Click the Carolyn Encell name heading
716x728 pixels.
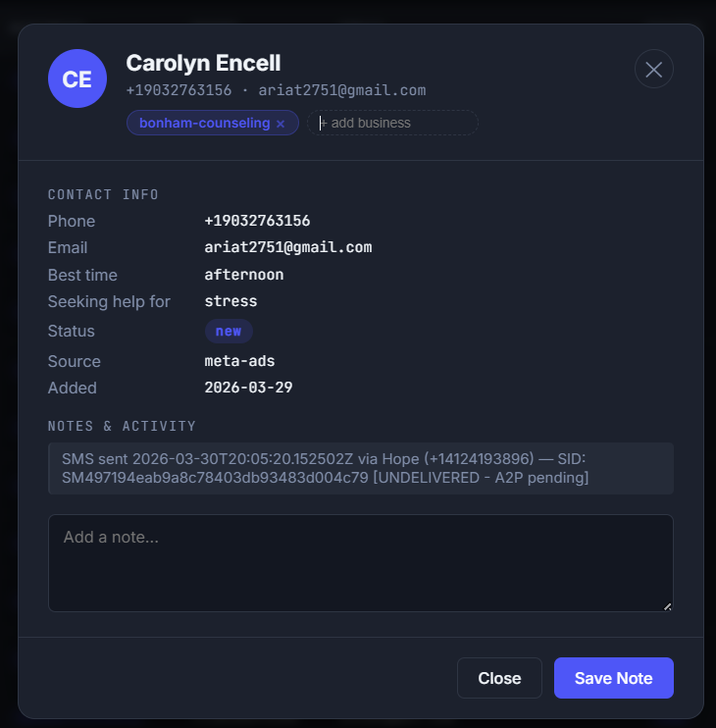coord(203,63)
